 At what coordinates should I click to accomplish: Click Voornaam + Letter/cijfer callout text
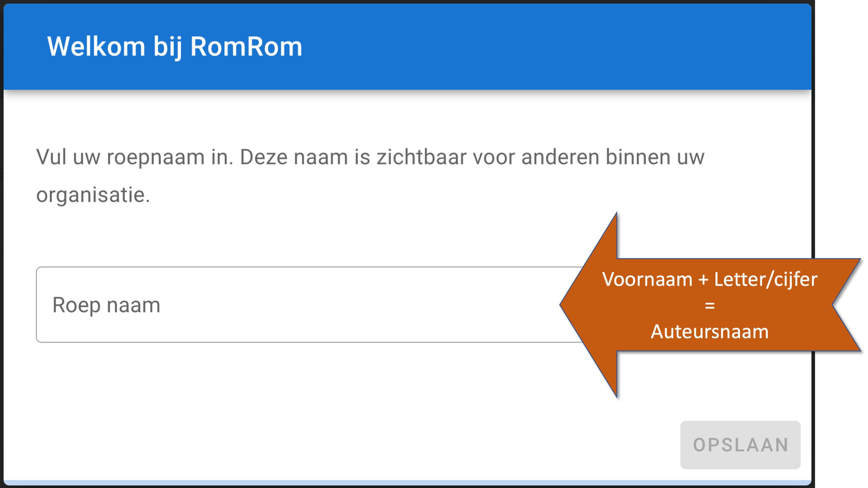click(710, 279)
